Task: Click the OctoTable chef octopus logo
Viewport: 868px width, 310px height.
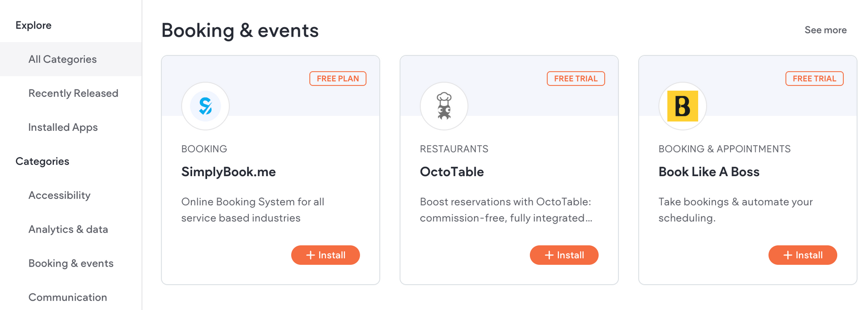Action: point(444,106)
